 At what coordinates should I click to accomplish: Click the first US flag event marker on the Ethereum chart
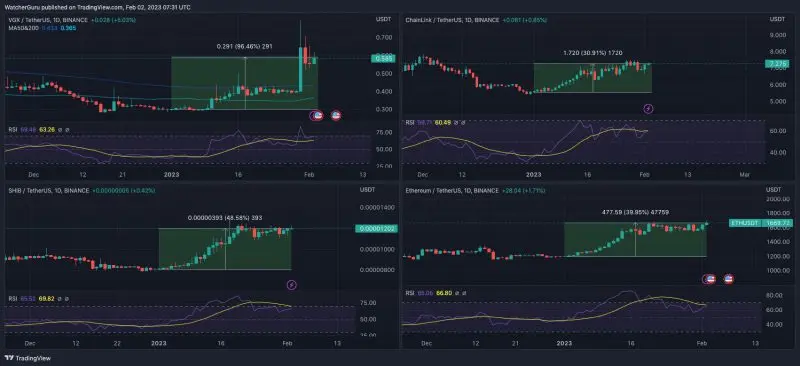(x=710, y=279)
